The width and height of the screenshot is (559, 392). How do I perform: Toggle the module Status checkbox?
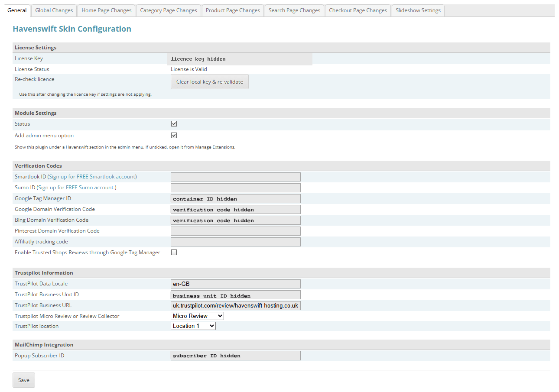(x=174, y=124)
